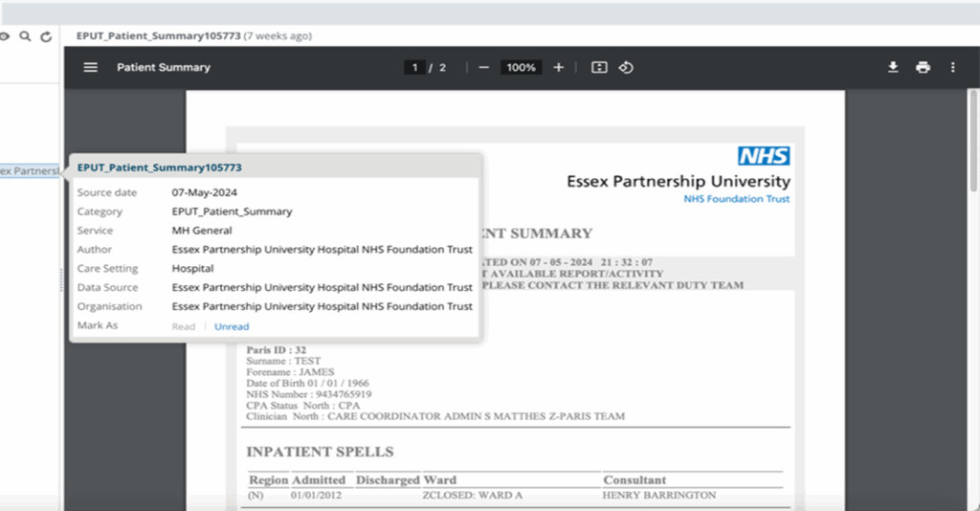The height and width of the screenshot is (511, 980).
Task: Click the 100% zoom level field
Action: coord(521,68)
